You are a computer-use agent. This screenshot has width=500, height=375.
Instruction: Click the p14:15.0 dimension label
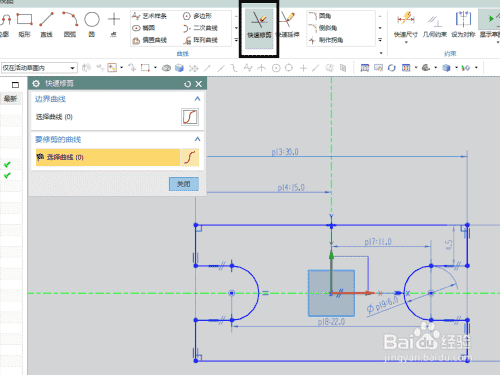click(x=291, y=188)
